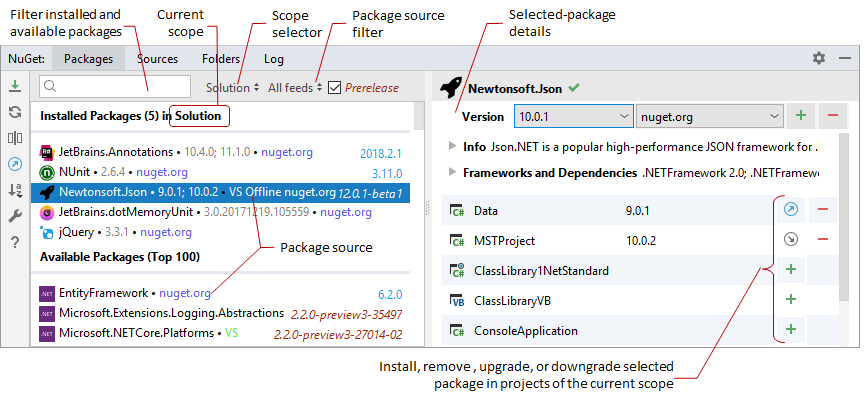Click the rocket icon of Newtonsoft.Json header

451,89
